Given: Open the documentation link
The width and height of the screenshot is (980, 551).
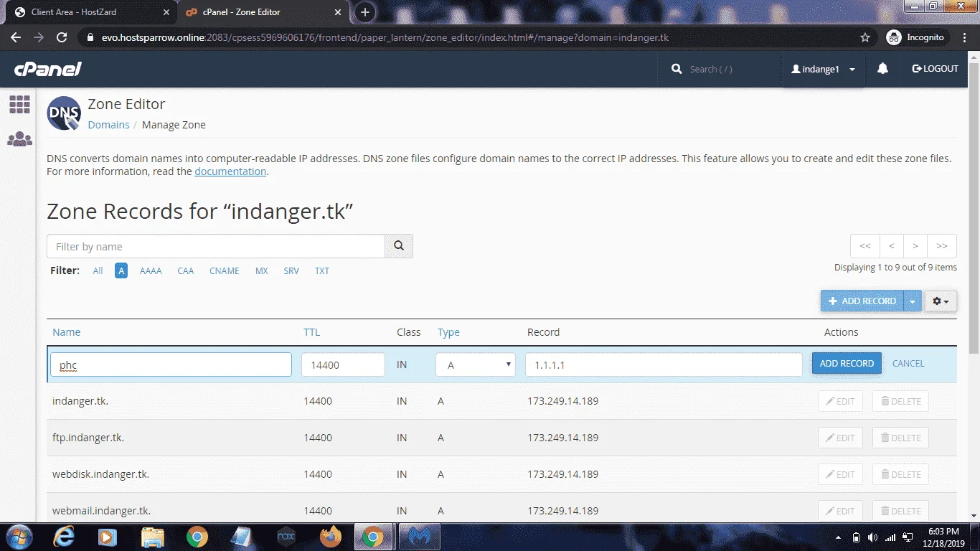Looking at the screenshot, I should (230, 171).
